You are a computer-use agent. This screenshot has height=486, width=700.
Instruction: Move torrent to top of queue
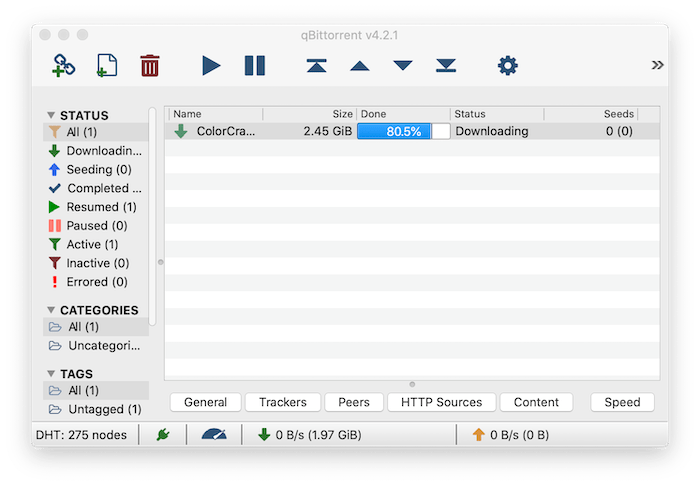pos(317,66)
